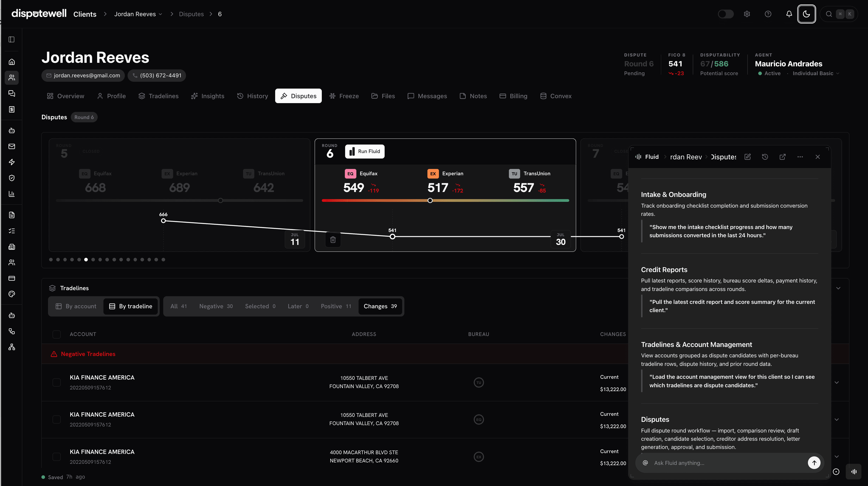Viewport: 868px width, 486px height.
Task: Open search box in top bar
Action: tap(839, 14)
